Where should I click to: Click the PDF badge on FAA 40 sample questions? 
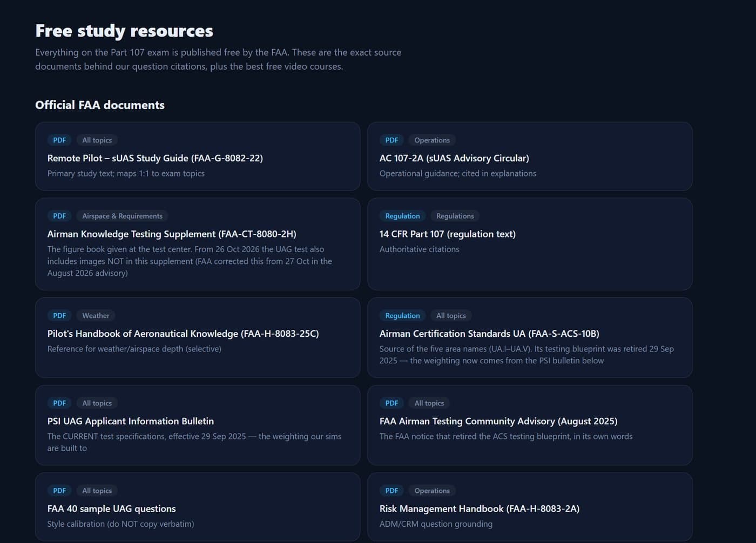59,491
